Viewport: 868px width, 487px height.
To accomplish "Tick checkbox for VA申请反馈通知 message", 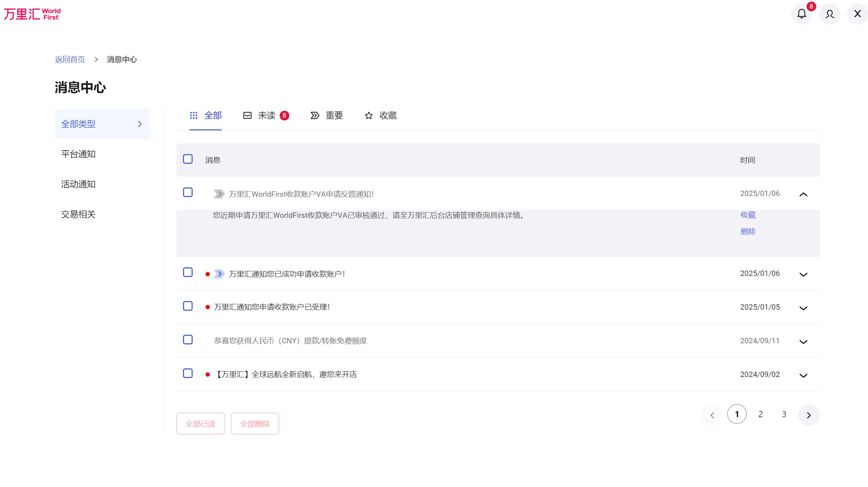I will (x=188, y=192).
